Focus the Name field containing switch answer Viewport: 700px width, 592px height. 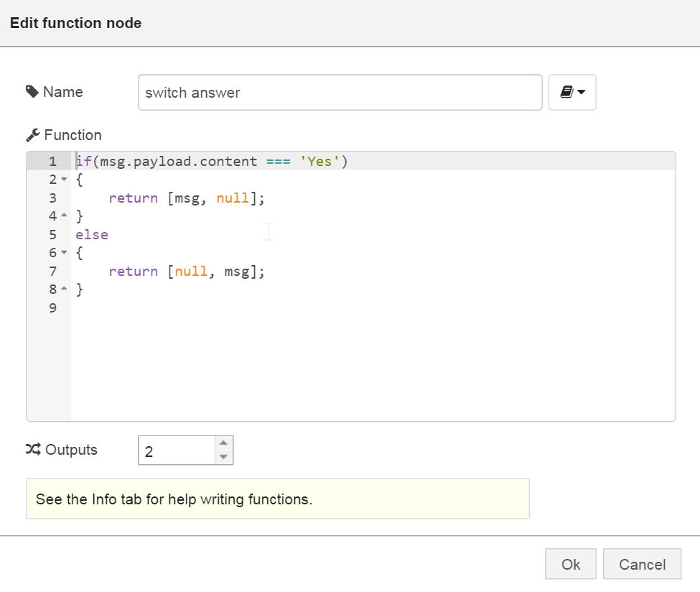(x=339, y=93)
